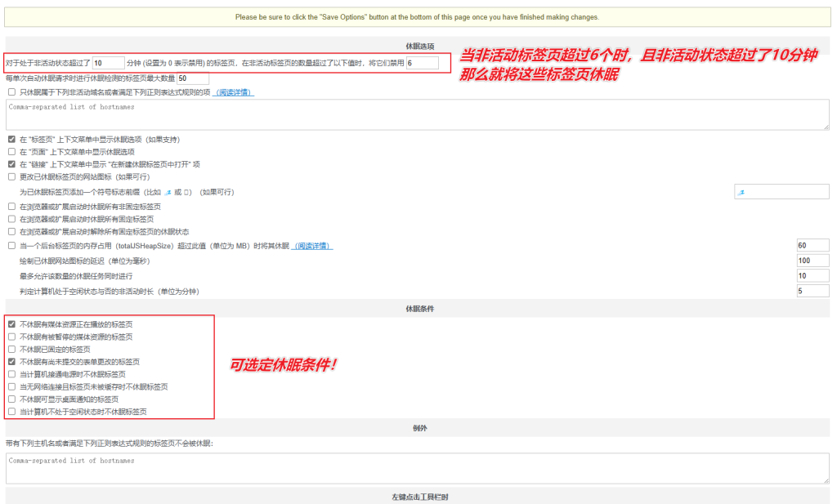Click the inactive minutes value field showing 10
This screenshot has width=837, height=504.
coord(110,61)
